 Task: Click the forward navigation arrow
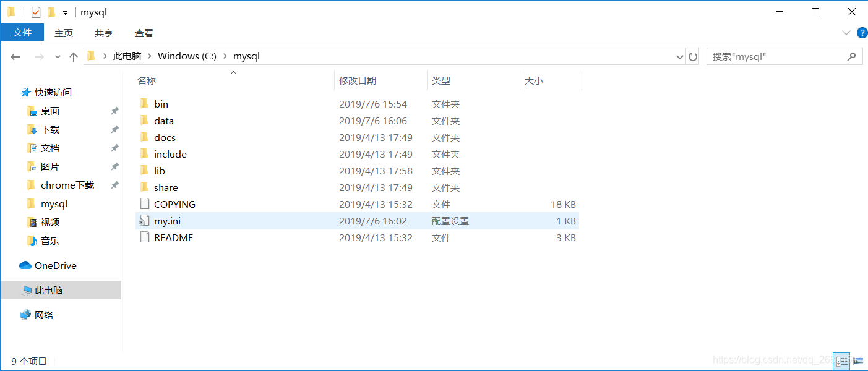pyautogui.click(x=38, y=57)
